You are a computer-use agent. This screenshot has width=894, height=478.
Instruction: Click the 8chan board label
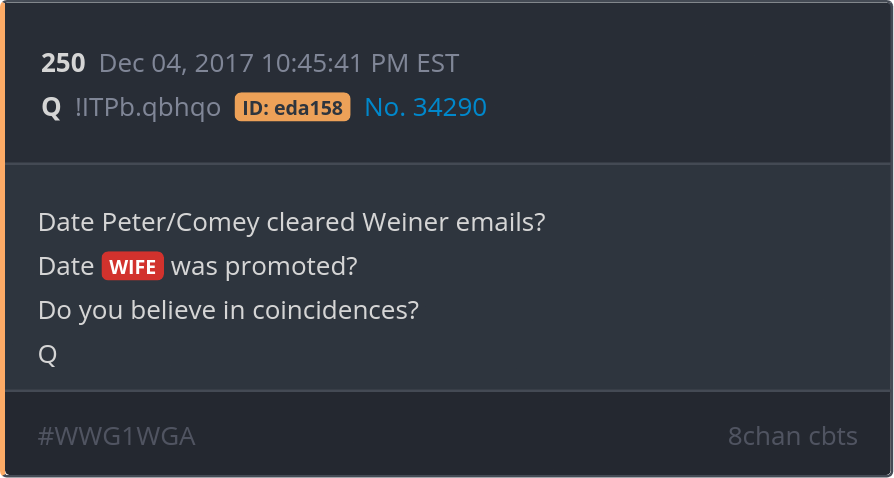(764, 436)
